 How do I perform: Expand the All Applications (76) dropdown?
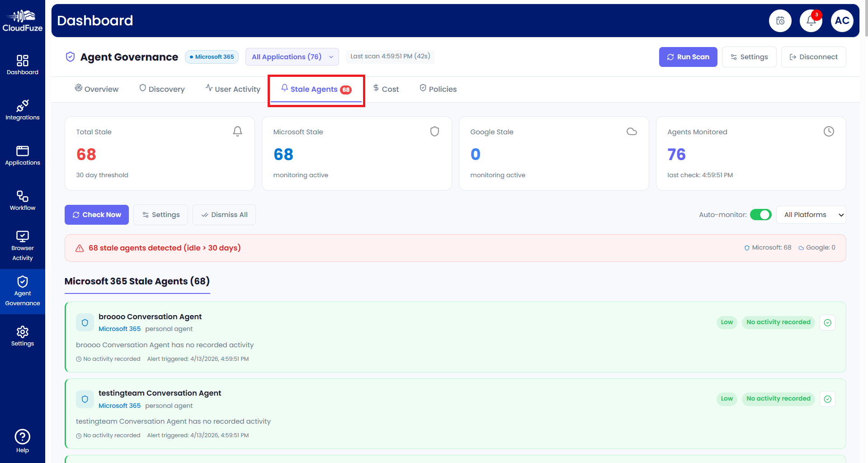pyautogui.click(x=292, y=57)
